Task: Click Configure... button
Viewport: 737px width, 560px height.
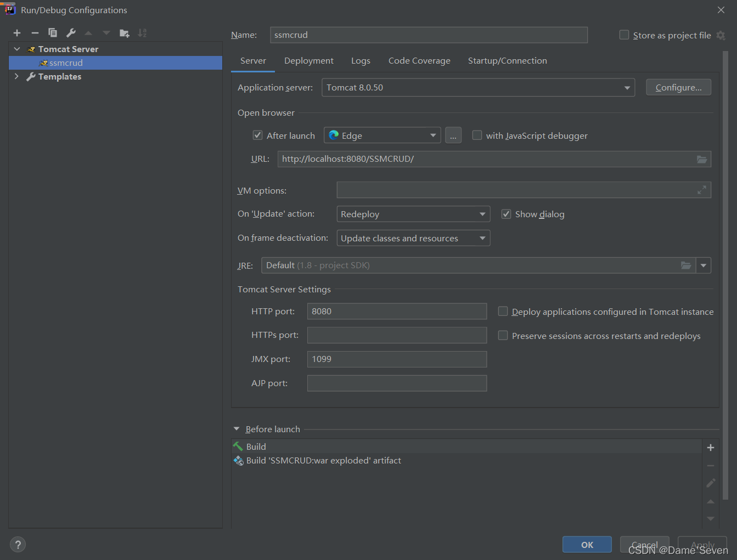Action: [679, 87]
